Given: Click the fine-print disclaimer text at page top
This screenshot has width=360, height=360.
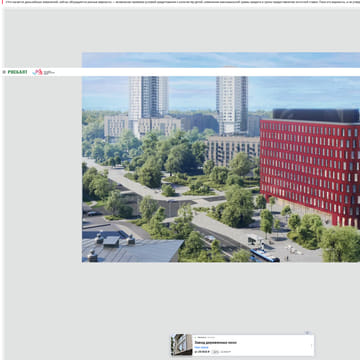Looking at the screenshot, I should 182,2.
